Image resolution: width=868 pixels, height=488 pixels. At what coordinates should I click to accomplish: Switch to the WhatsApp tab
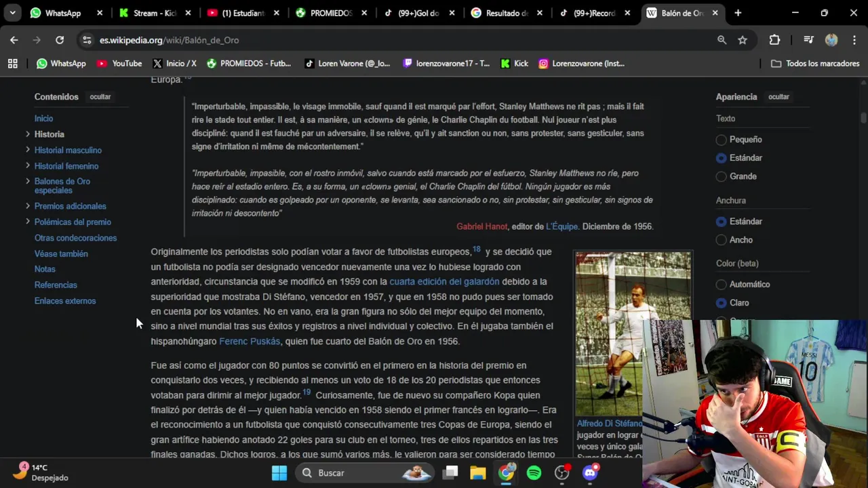coord(62,13)
